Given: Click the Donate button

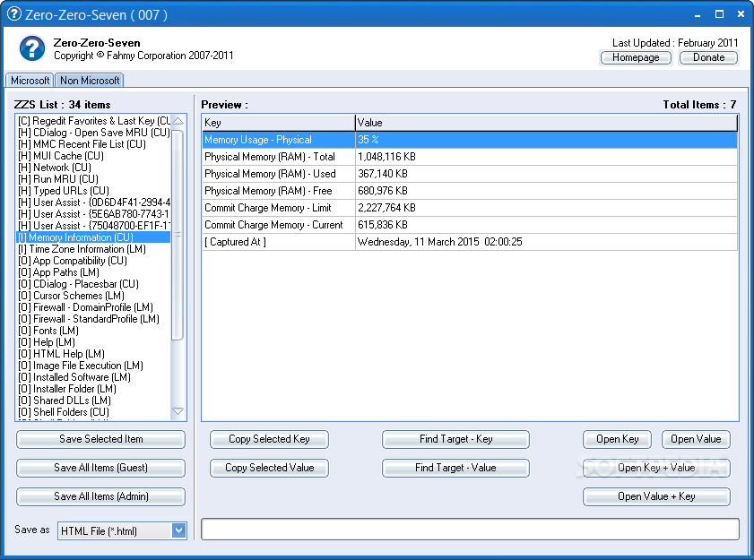Looking at the screenshot, I should tap(708, 57).
